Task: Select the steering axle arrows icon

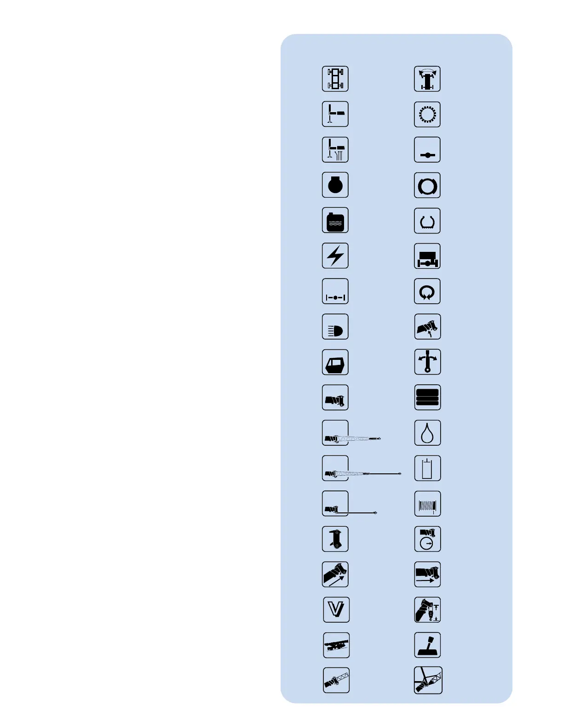Action: [x=427, y=79]
